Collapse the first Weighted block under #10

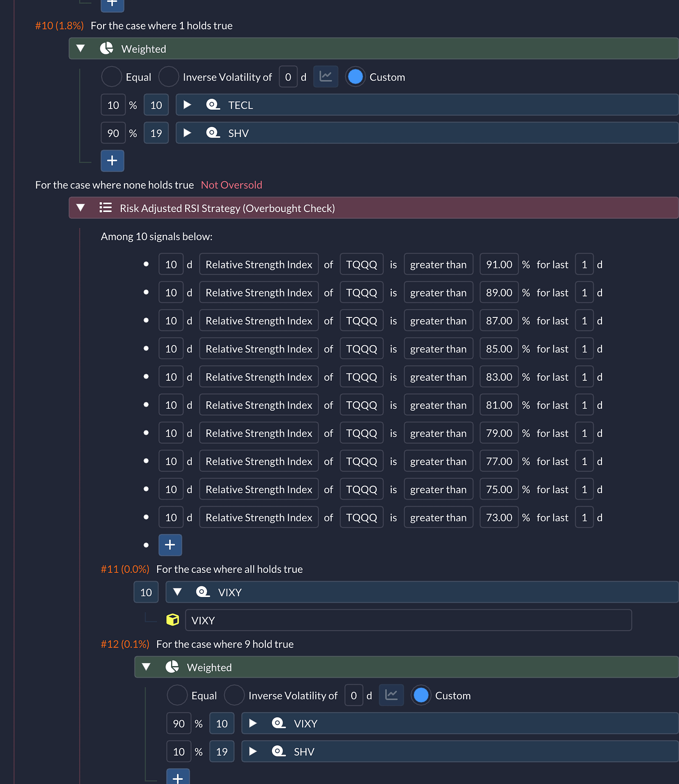(80, 48)
